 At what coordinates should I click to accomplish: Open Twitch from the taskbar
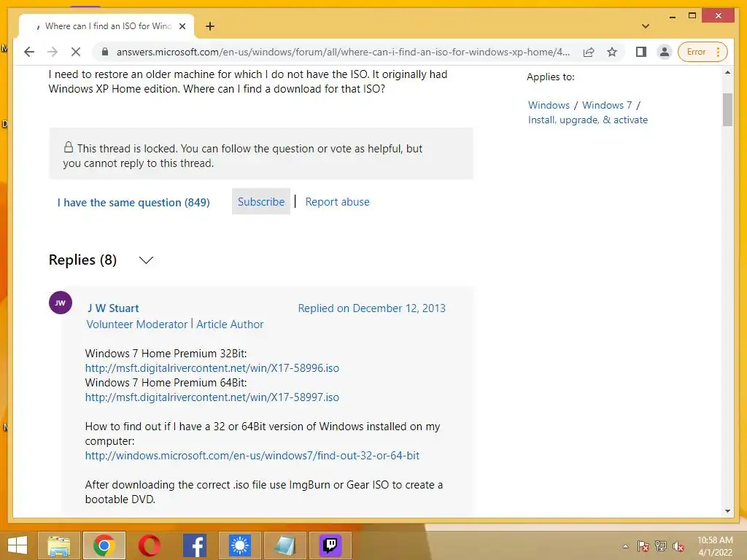click(330, 545)
